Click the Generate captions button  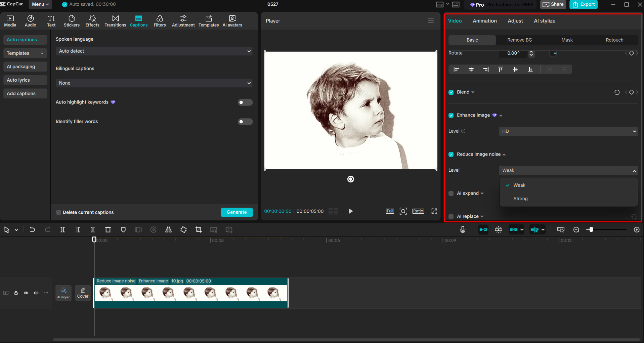(x=237, y=212)
